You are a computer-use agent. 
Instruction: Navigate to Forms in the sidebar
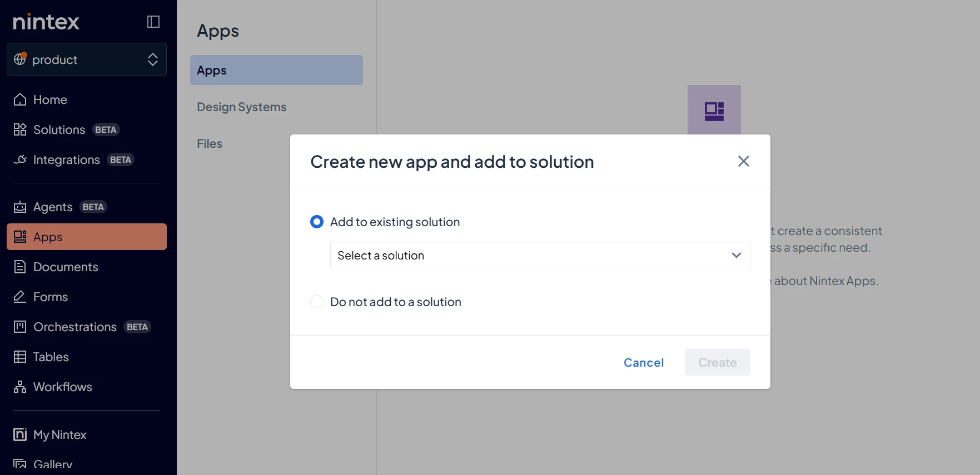(87, 297)
